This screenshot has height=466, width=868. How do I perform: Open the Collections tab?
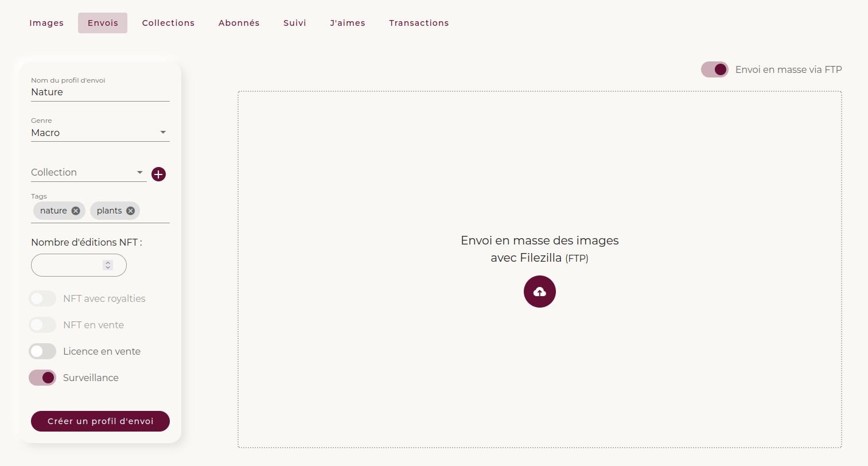tap(168, 23)
